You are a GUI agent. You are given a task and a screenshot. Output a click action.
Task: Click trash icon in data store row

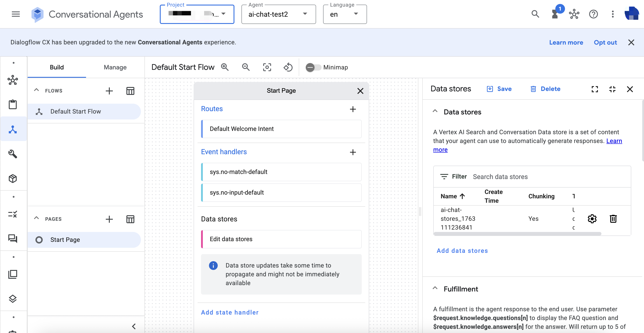coord(613,219)
